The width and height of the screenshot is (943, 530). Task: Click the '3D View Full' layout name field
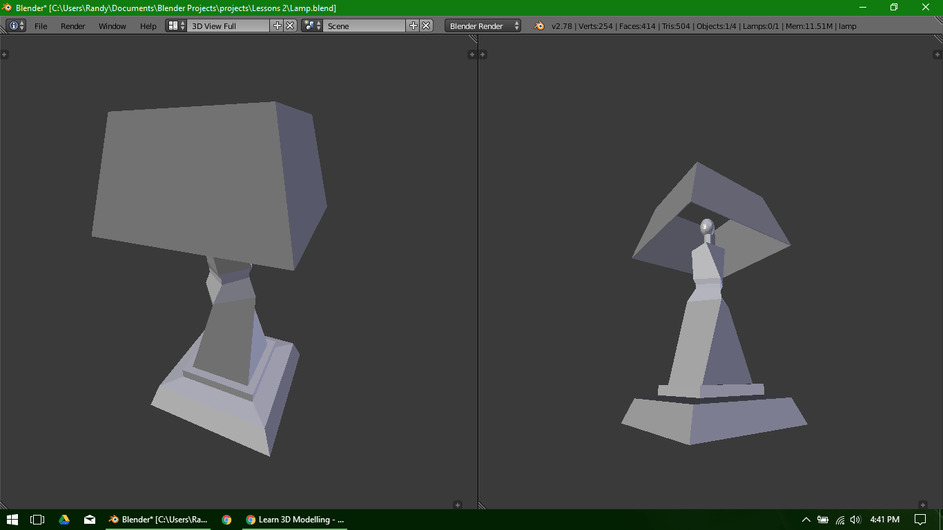[228, 26]
